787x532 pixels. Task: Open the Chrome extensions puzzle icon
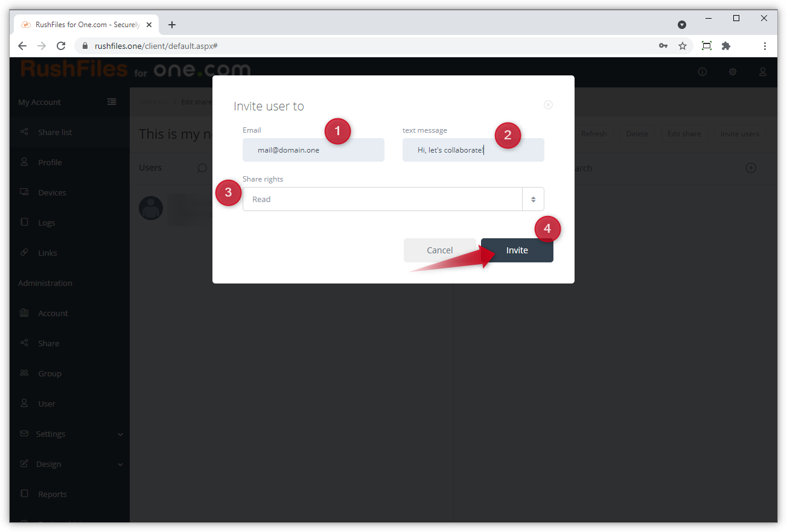[x=726, y=46]
